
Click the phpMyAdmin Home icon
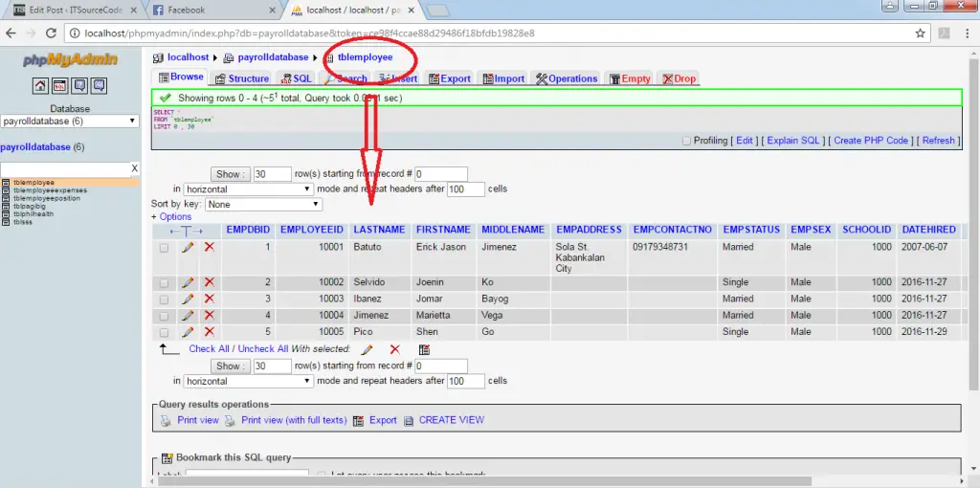pyautogui.click(x=40, y=86)
